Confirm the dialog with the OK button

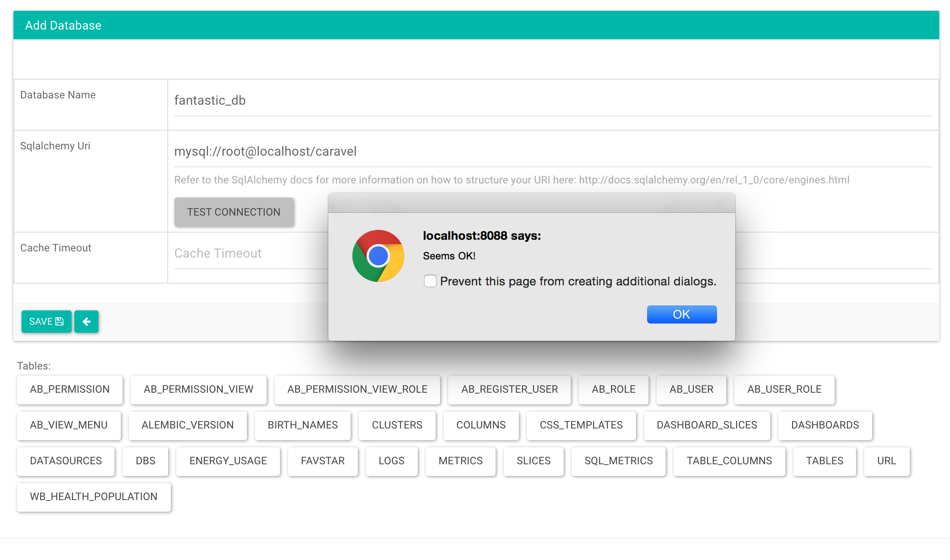click(x=682, y=314)
